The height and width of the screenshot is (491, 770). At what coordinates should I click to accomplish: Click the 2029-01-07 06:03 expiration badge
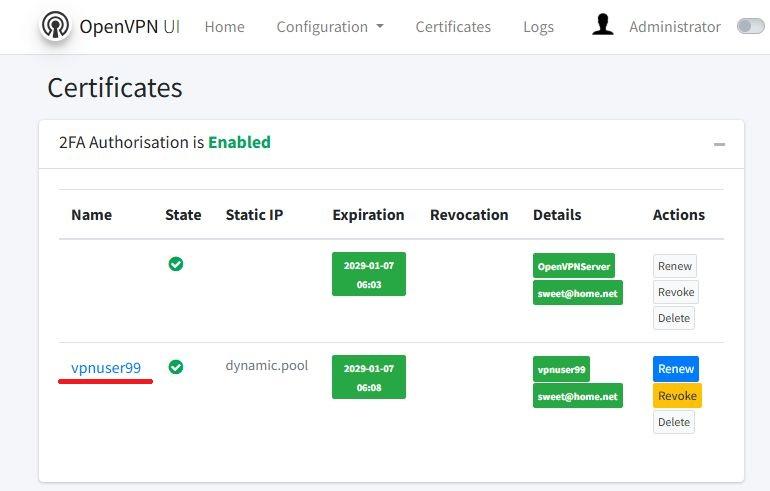369,274
